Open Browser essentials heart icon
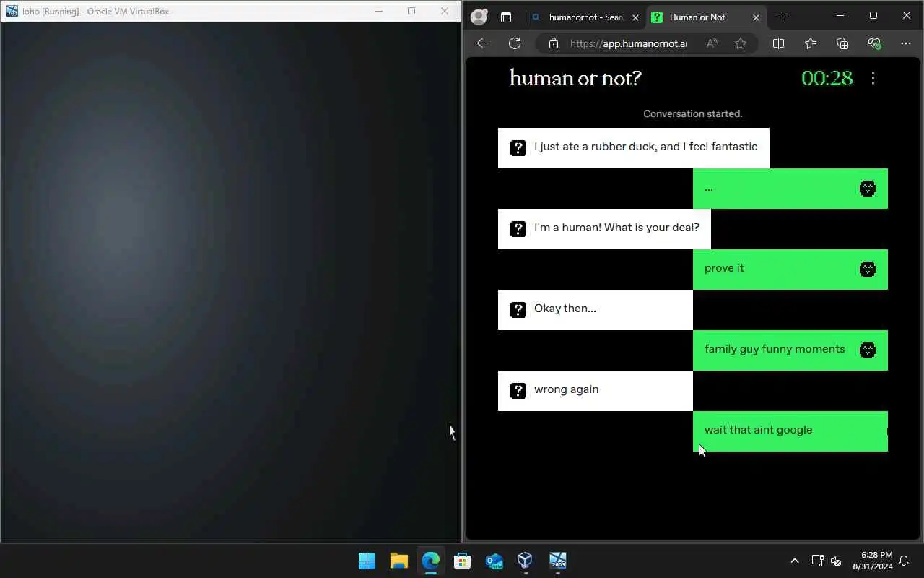The image size is (924, 578). click(x=874, y=43)
